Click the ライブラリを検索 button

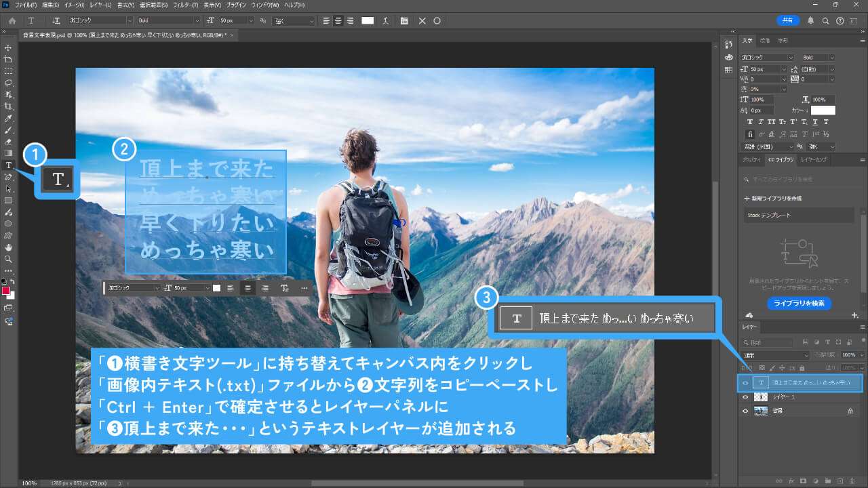pos(800,303)
